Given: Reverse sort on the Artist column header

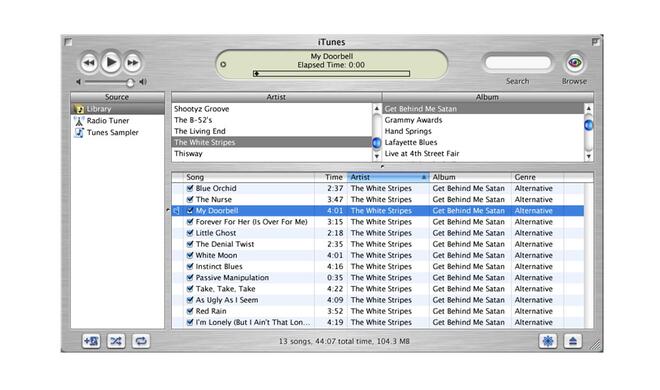Looking at the screenshot, I should point(388,177).
